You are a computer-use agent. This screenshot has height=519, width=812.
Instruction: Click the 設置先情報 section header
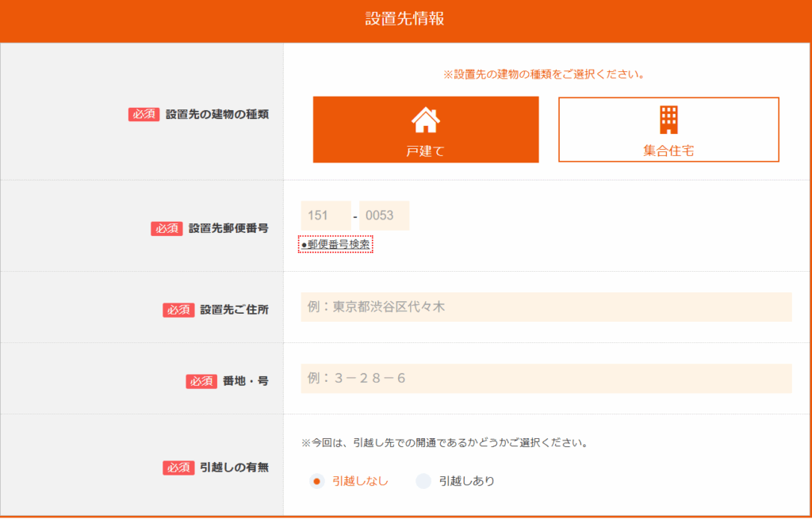(405, 20)
